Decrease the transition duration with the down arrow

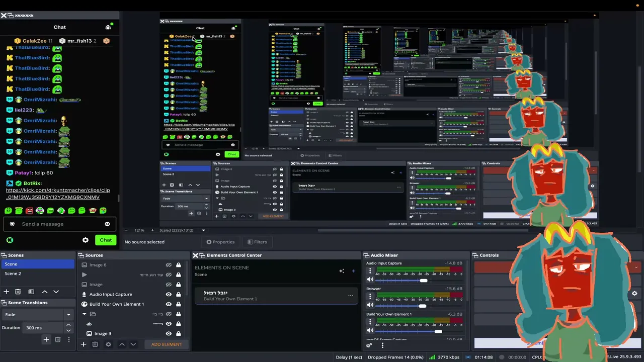pos(68,330)
